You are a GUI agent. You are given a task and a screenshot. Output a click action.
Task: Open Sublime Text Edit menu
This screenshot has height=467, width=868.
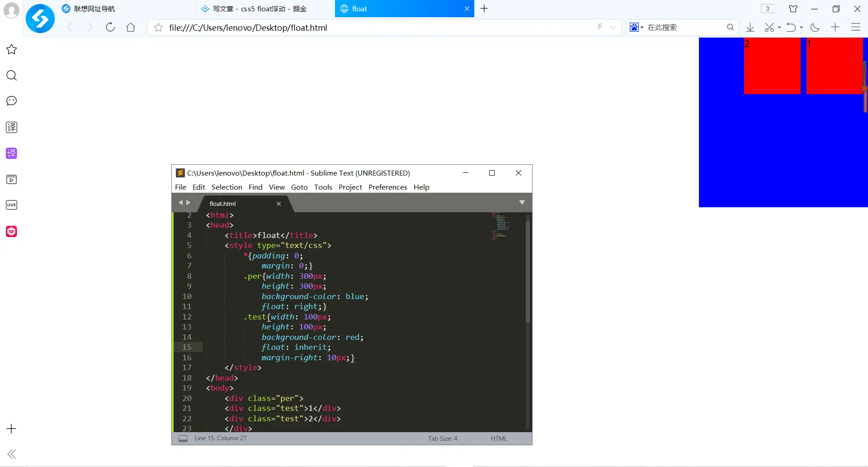coord(199,187)
